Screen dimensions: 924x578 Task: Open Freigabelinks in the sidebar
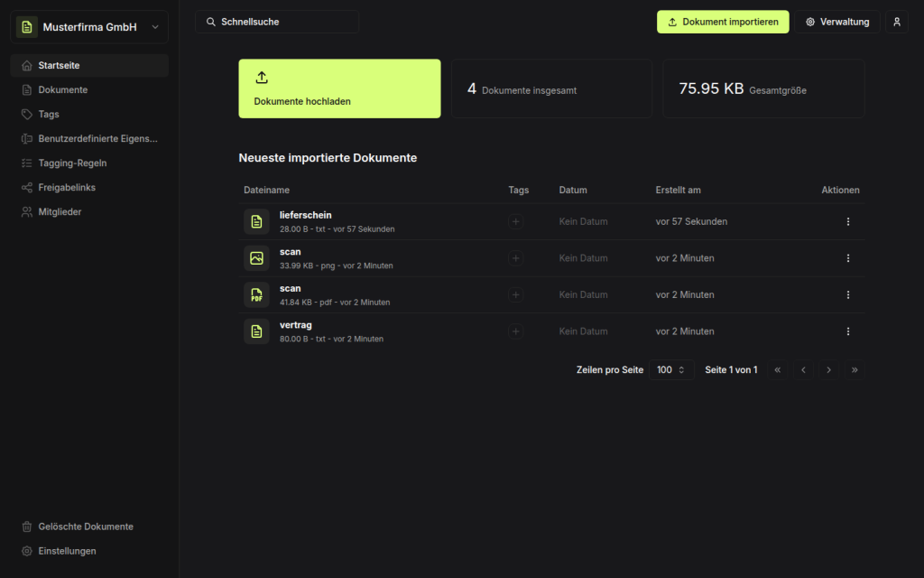pos(89,188)
